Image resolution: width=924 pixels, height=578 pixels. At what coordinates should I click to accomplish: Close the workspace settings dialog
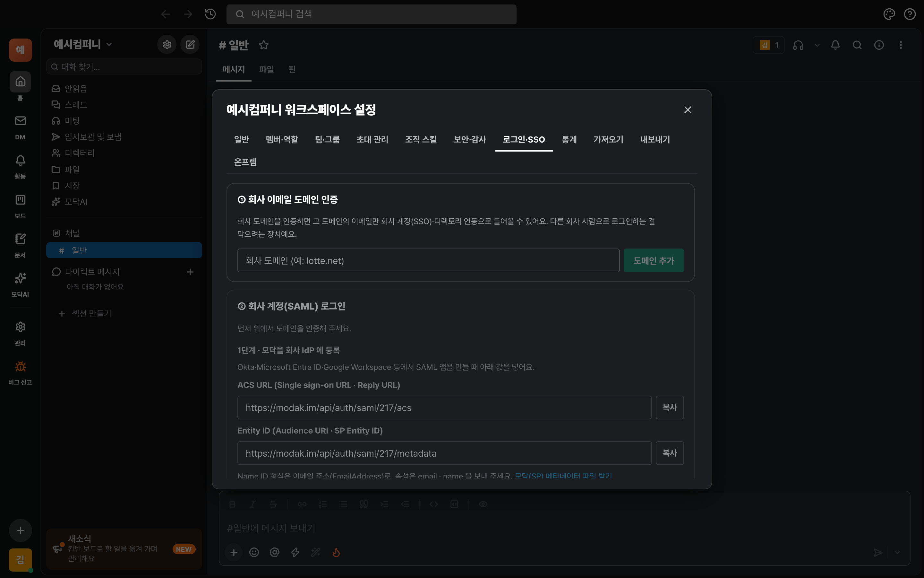click(x=688, y=110)
